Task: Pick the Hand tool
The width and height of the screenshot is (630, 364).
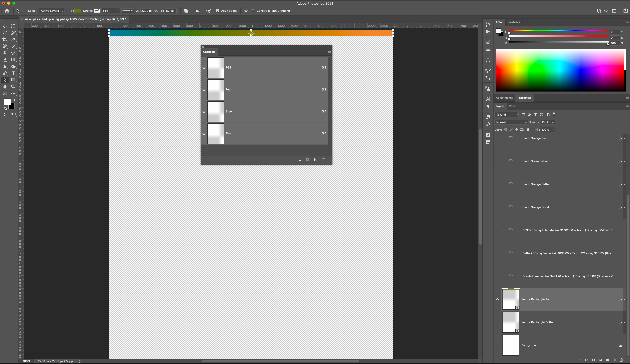Action: click(x=5, y=87)
